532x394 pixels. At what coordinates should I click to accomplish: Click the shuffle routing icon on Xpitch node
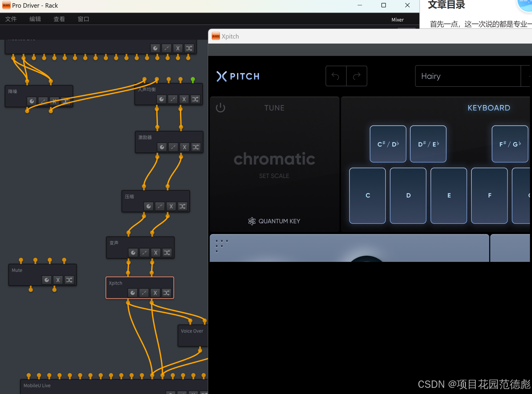pyautogui.click(x=166, y=293)
